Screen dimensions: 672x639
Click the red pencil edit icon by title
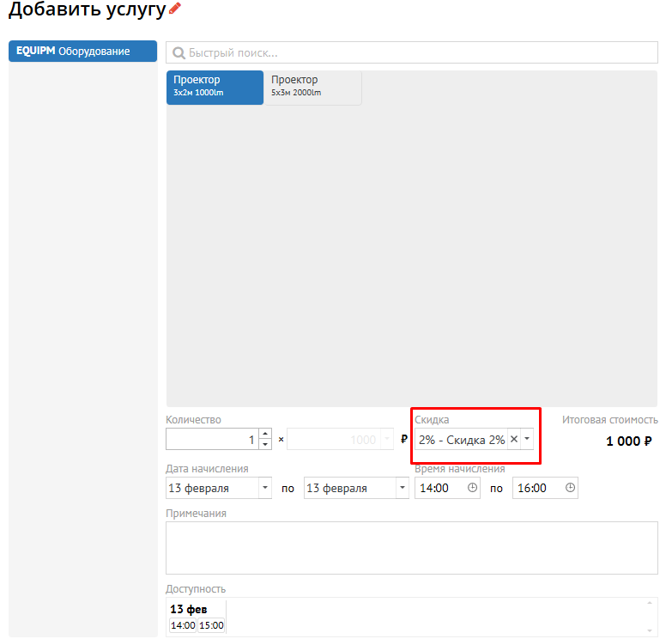174,8
